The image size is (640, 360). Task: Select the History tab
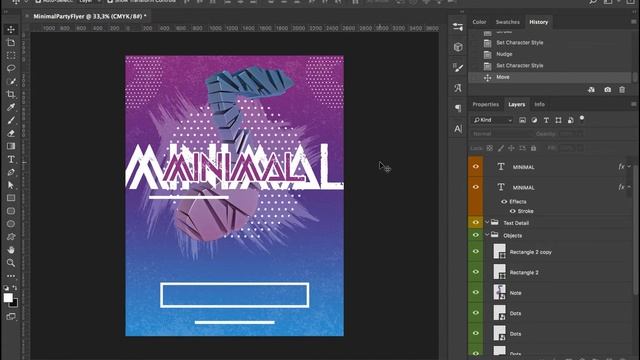tap(538, 22)
